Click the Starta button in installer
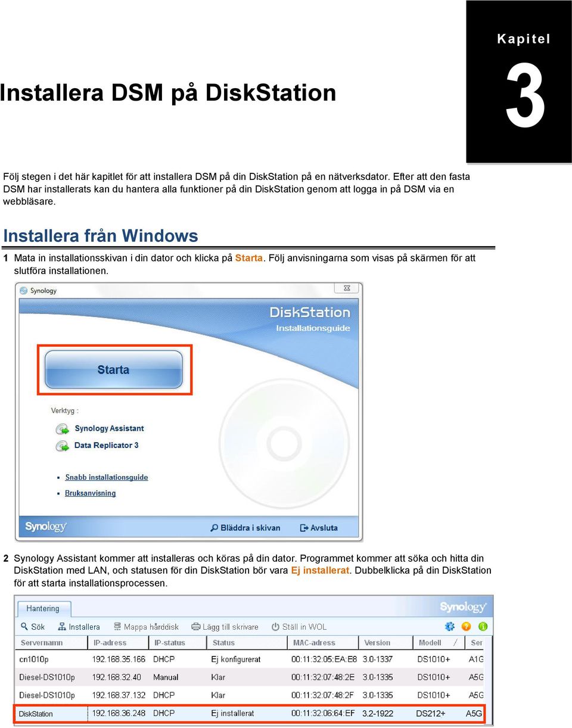This screenshot has width=572, height=728. pos(114,369)
